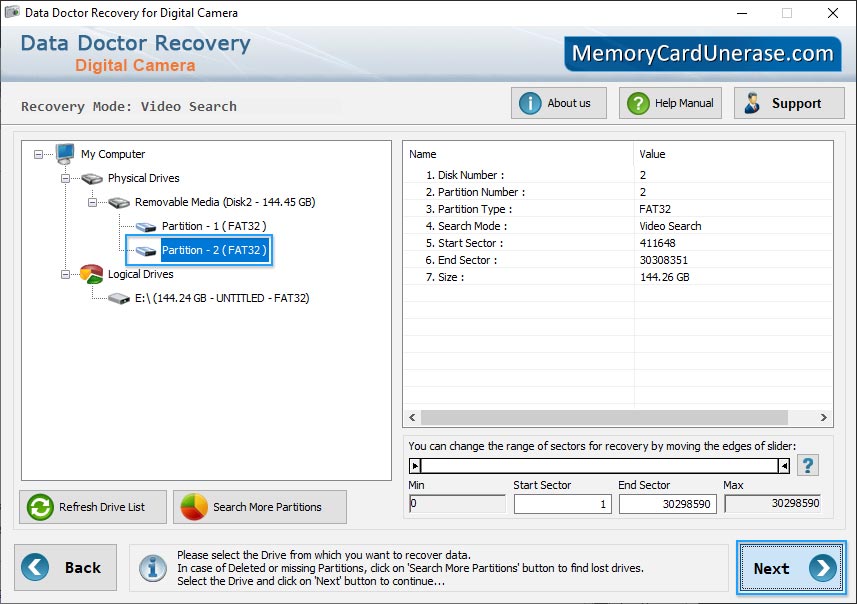Click the info icon beside the instructions
This screenshot has width=857, height=604.
tap(153, 568)
